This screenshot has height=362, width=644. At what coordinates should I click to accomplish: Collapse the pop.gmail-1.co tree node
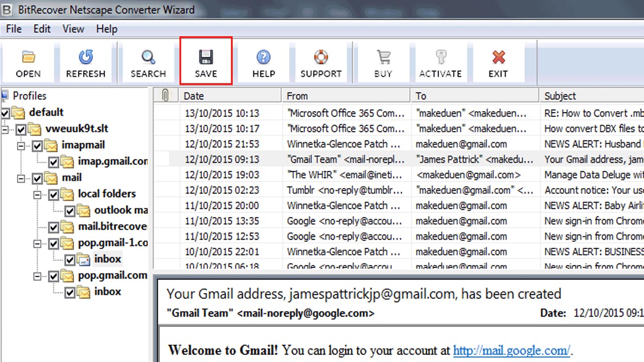coord(38,244)
